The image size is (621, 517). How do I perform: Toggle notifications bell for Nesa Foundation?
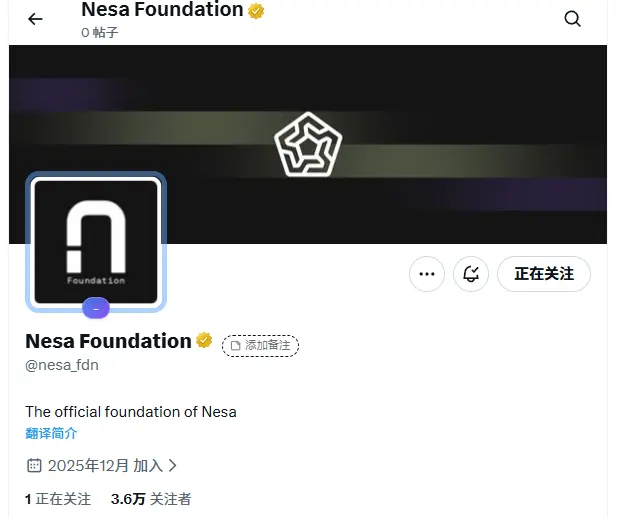[x=471, y=274]
